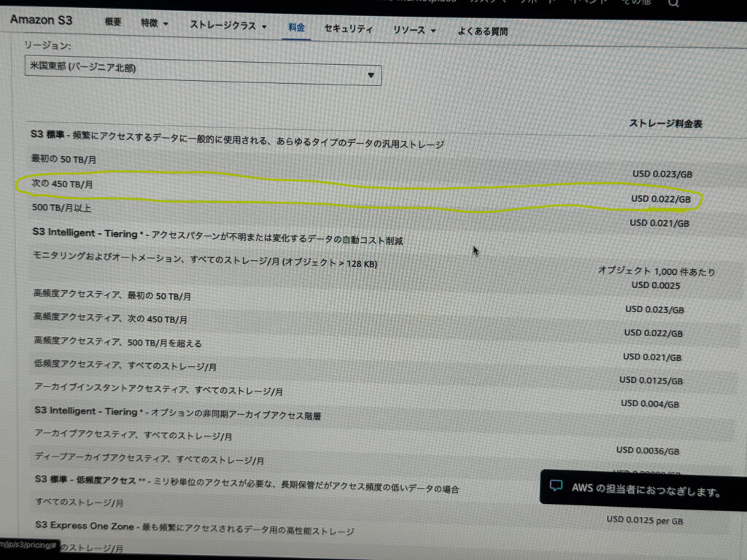Click the Amazon S3 page title
Screen dimensions: 747x560
[x=42, y=20]
